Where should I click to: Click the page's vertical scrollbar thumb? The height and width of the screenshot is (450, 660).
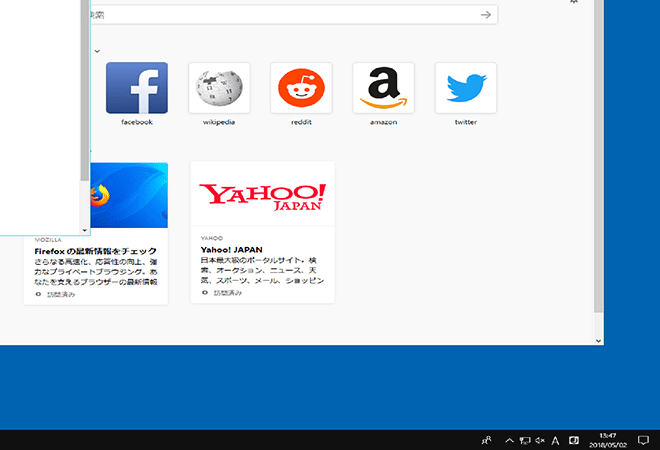(599, 156)
